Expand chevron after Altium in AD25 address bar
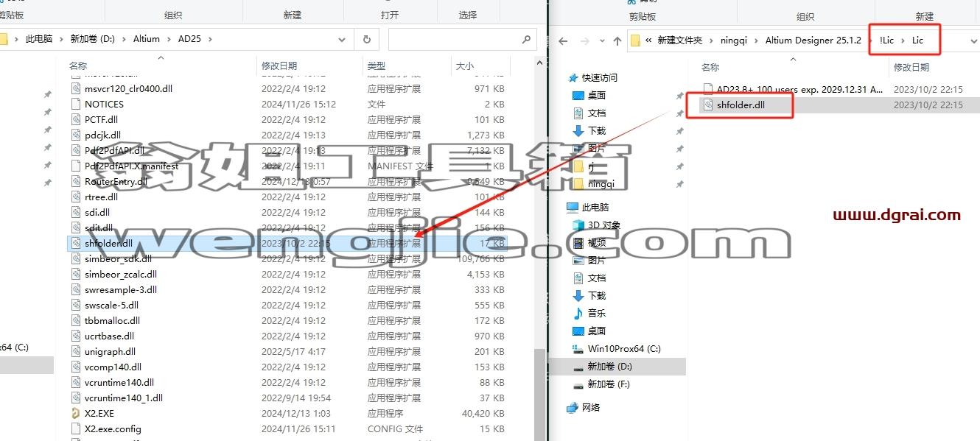 169,39
